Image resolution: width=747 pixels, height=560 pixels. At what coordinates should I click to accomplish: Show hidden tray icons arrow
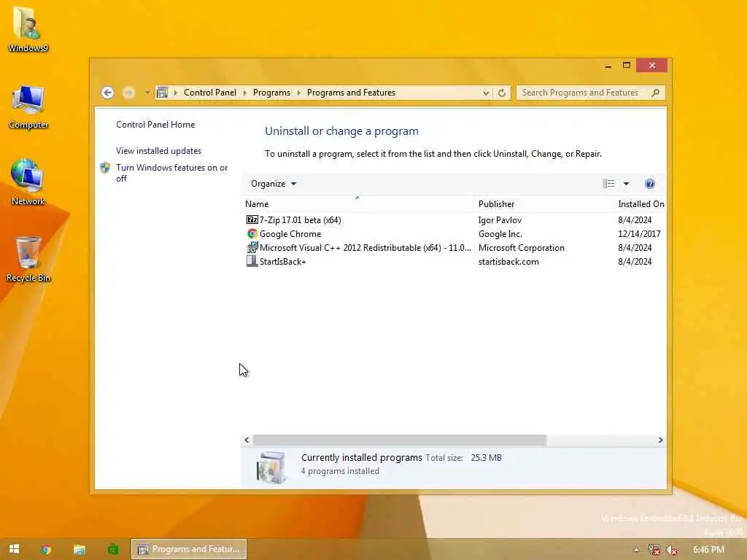(x=636, y=550)
